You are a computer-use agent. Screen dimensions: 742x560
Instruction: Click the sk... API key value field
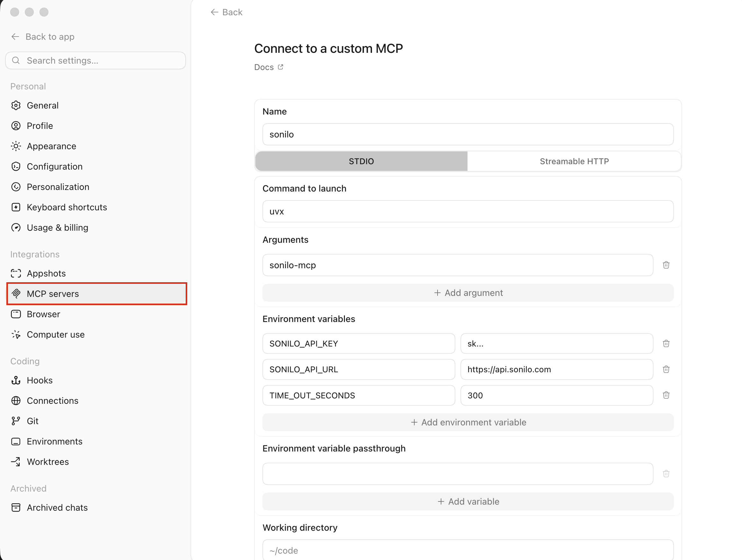point(557,344)
